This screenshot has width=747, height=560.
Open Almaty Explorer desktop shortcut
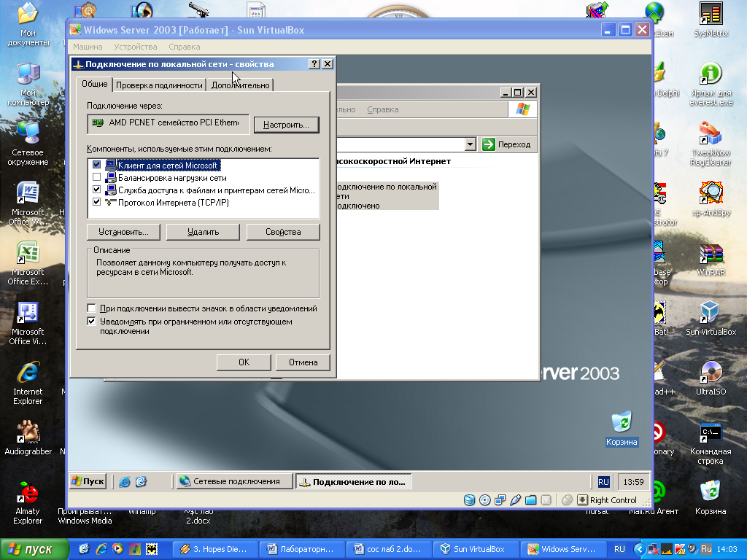pos(28,502)
